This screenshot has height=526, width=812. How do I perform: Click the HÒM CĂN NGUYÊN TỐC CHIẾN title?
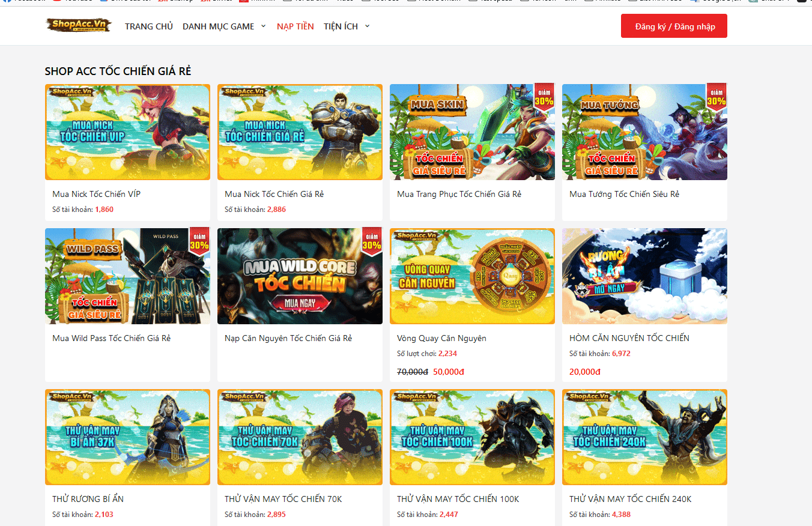[629, 338]
